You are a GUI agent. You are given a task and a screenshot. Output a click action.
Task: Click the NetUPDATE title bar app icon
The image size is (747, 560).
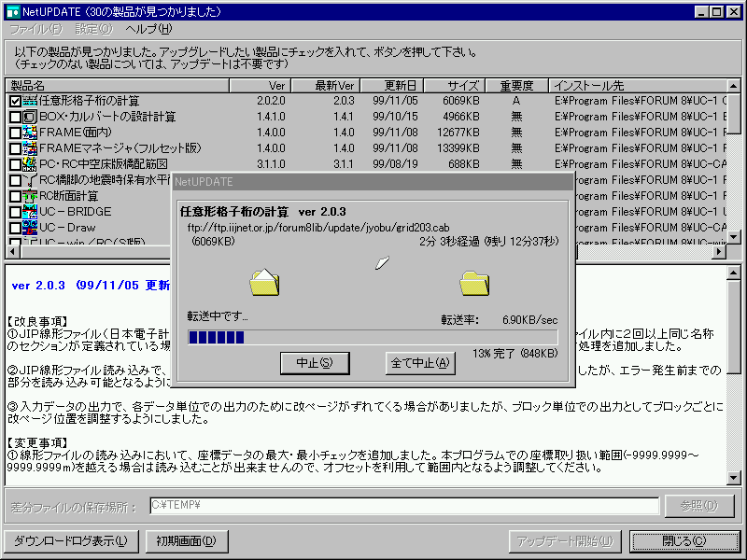pos(12,11)
